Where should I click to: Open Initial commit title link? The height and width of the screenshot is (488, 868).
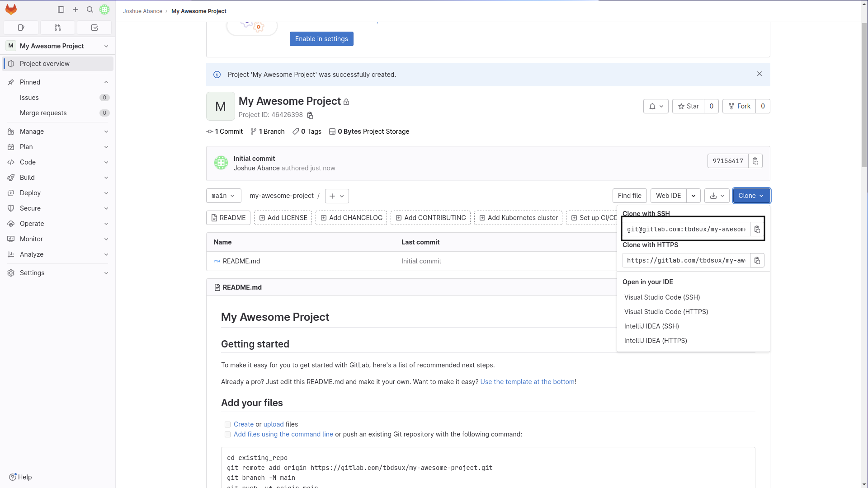click(254, 159)
